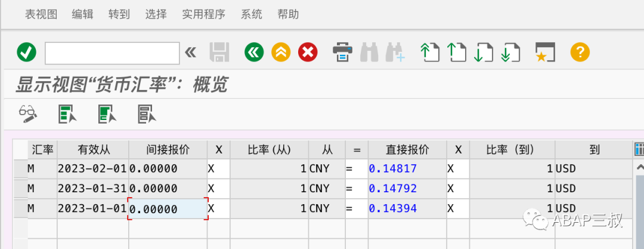
Task: Click the create shortcut star window icon
Action: pyautogui.click(x=545, y=53)
